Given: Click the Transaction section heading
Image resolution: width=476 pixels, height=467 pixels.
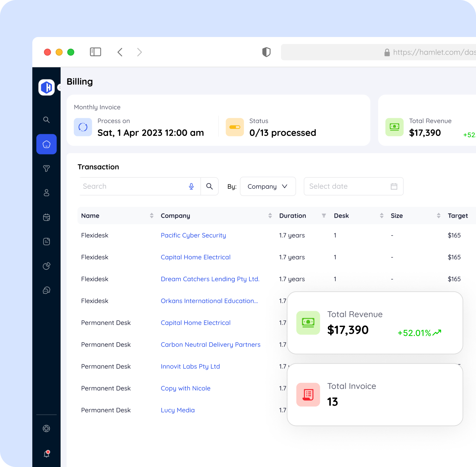Looking at the screenshot, I should pyautogui.click(x=98, y=167).
